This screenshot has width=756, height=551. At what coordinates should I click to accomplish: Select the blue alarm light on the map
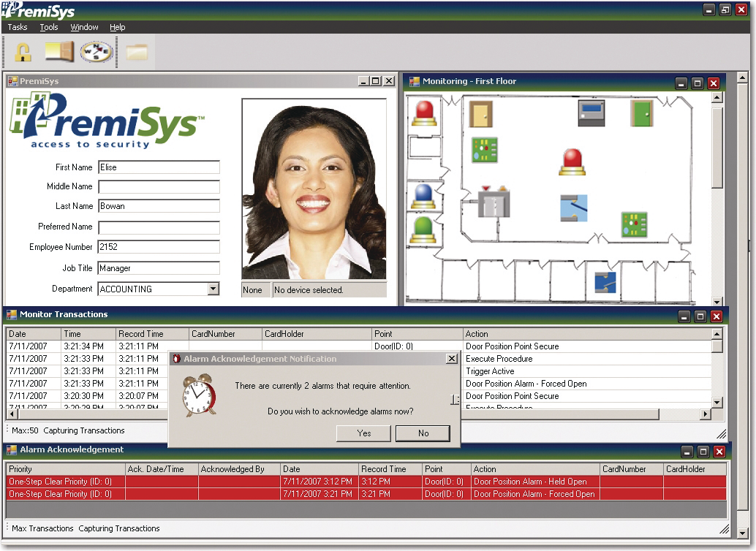(x=423, y=197)
